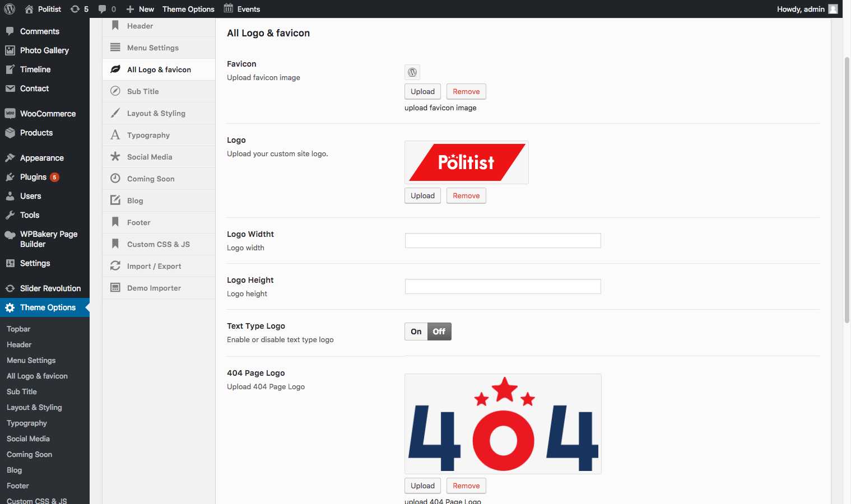
Task: Click the plus New icon in admin bar
Action: pyautogui.click(x=130, y=9)
